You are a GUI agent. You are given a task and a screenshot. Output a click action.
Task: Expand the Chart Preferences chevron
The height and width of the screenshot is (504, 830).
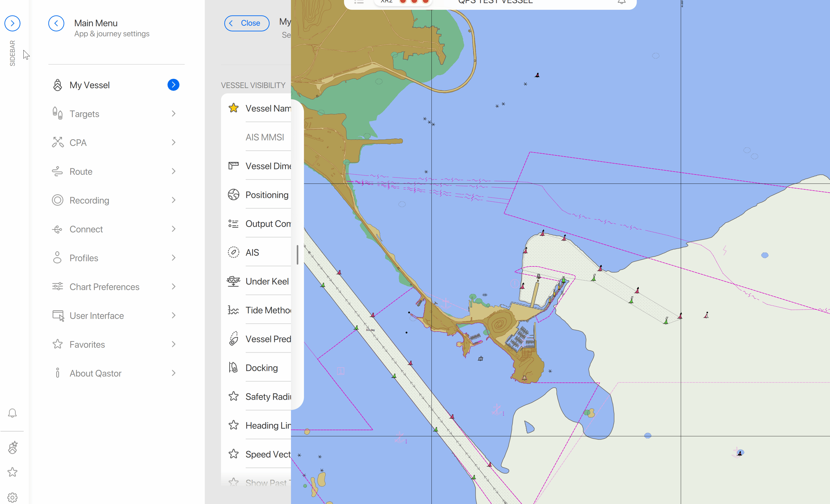(x=173, y=287)
